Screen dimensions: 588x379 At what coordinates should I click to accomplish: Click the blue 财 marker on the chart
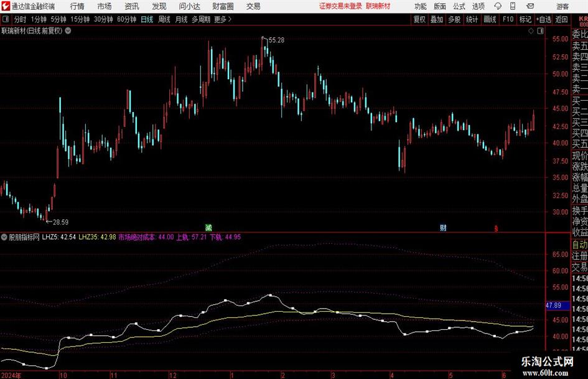click(443, 227)
